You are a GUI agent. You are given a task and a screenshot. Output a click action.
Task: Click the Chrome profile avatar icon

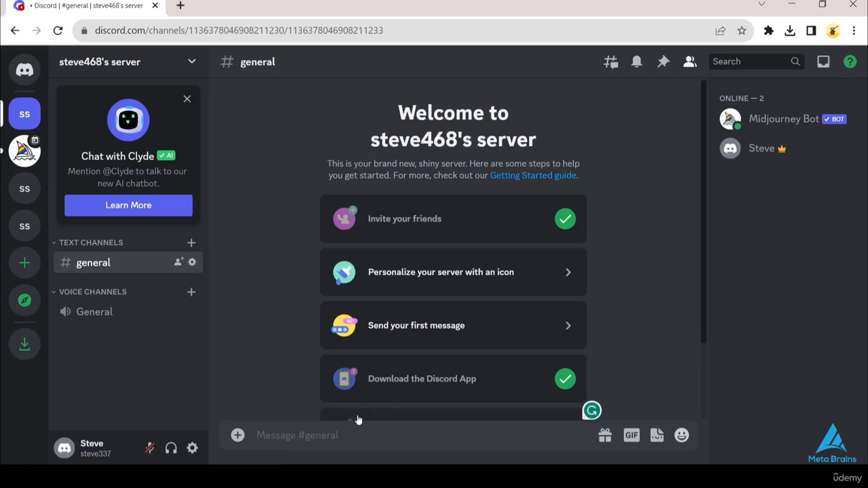pos(833,30)
